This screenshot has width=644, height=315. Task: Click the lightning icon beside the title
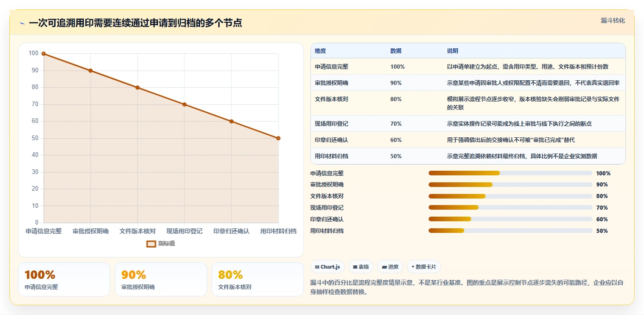coord(22,23)
